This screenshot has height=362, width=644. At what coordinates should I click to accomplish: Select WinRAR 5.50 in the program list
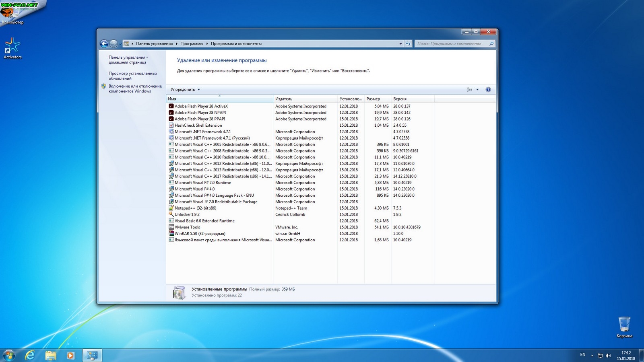point(200,234)
